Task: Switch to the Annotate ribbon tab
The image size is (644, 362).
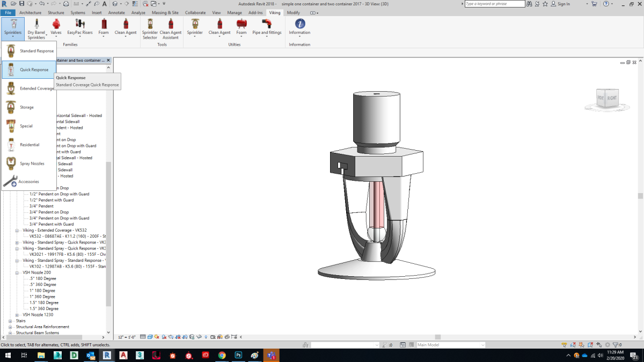Action: coord(116,12)
